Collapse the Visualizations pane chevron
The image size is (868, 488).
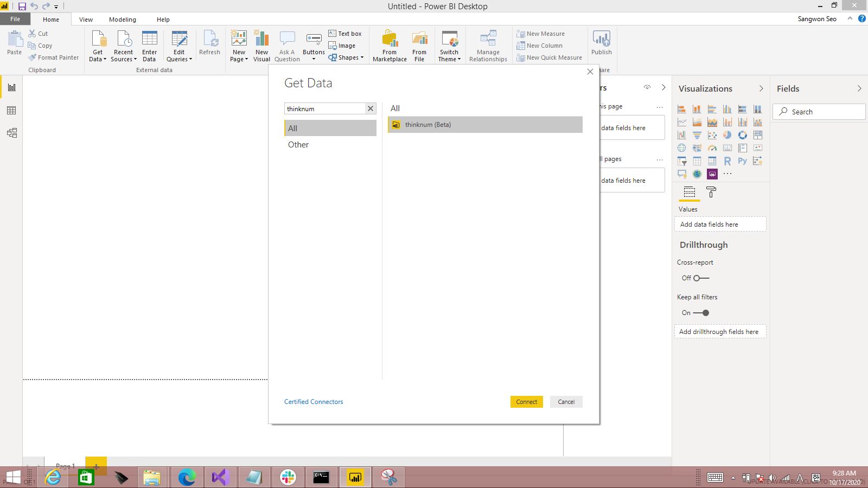coord(761,88)
